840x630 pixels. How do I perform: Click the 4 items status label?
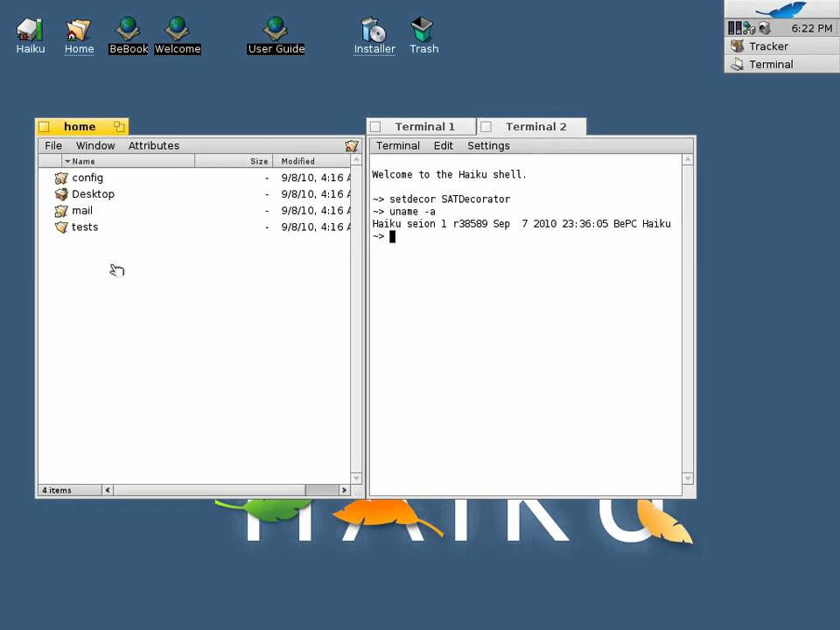click(x=57, y=490)
